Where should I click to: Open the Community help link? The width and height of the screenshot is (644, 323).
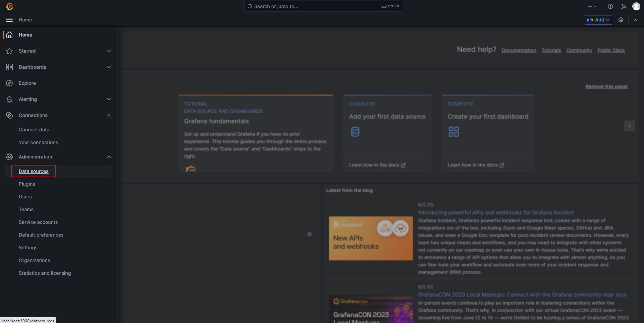(x=579, y=50)
